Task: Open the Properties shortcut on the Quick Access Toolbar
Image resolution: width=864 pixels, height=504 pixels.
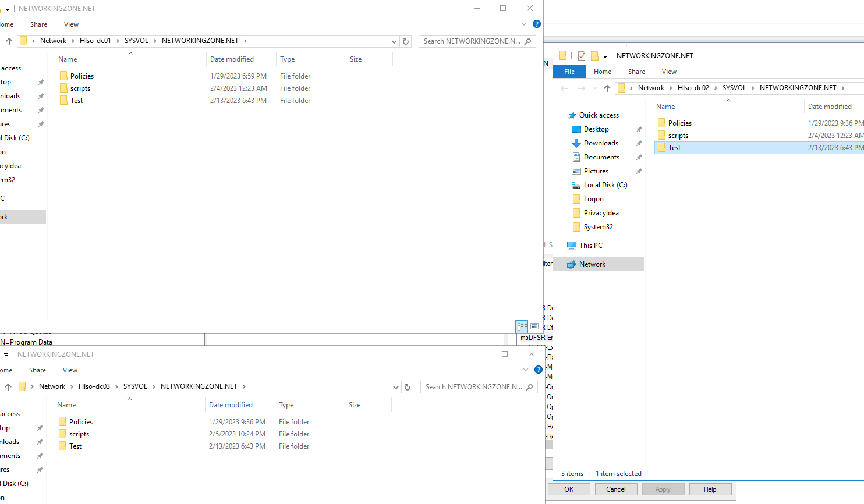Action: (580, 55)
